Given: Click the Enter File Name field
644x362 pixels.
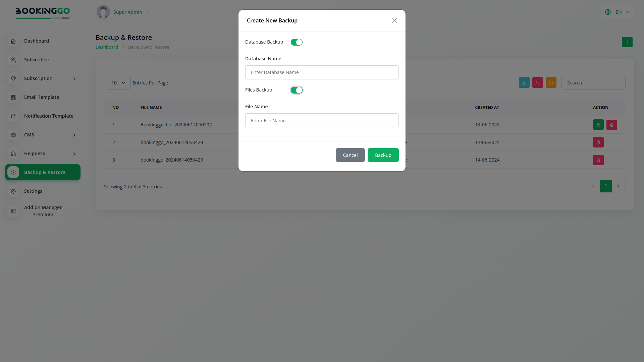Looking at the screenshot, I should pyautogui.click(x=322, y=120).
